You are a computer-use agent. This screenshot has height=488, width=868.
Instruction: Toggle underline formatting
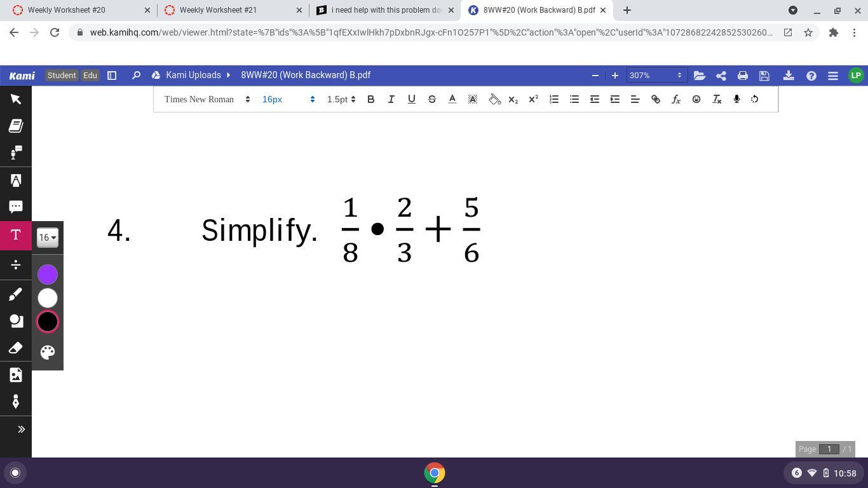411,99
